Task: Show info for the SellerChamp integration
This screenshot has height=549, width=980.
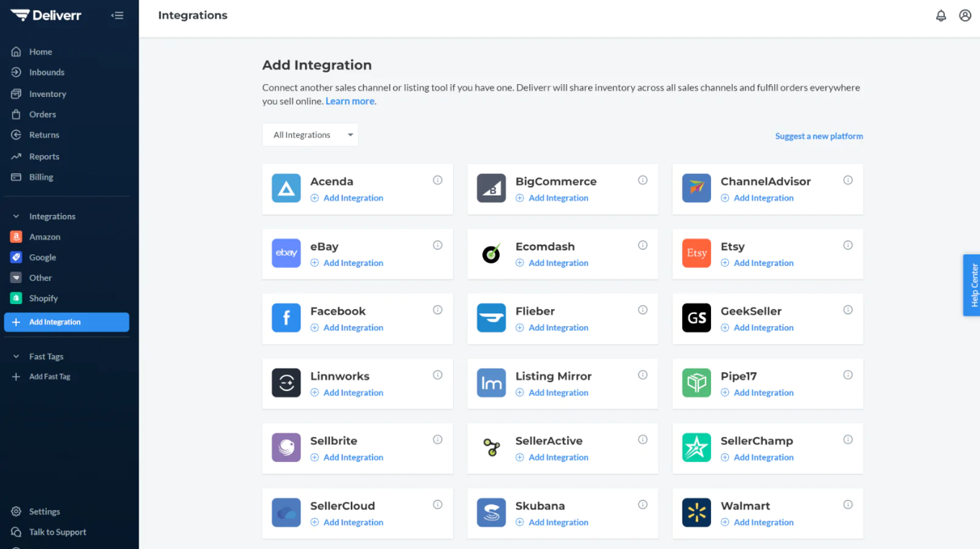Action: coord(848,440)
